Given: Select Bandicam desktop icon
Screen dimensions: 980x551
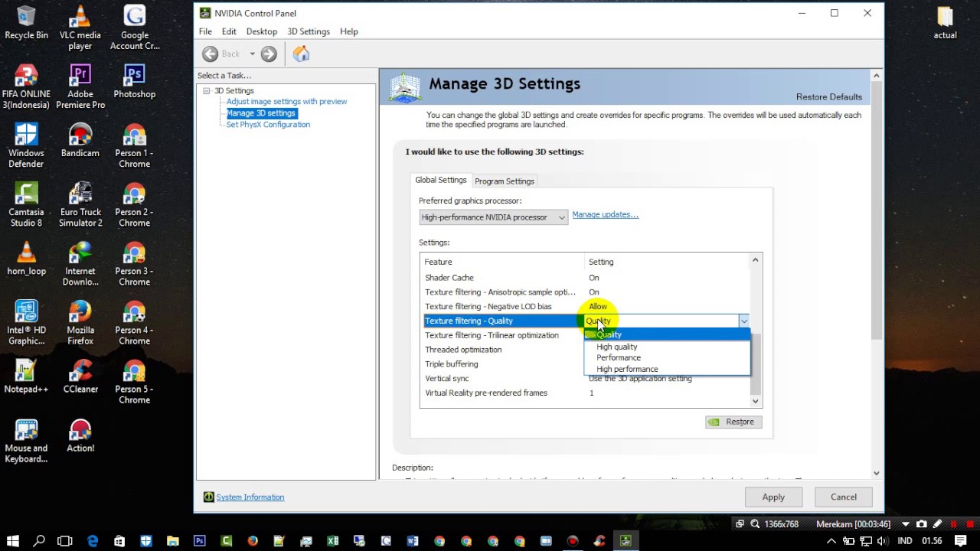Looking at the screenshot, I should pos(80,141).
